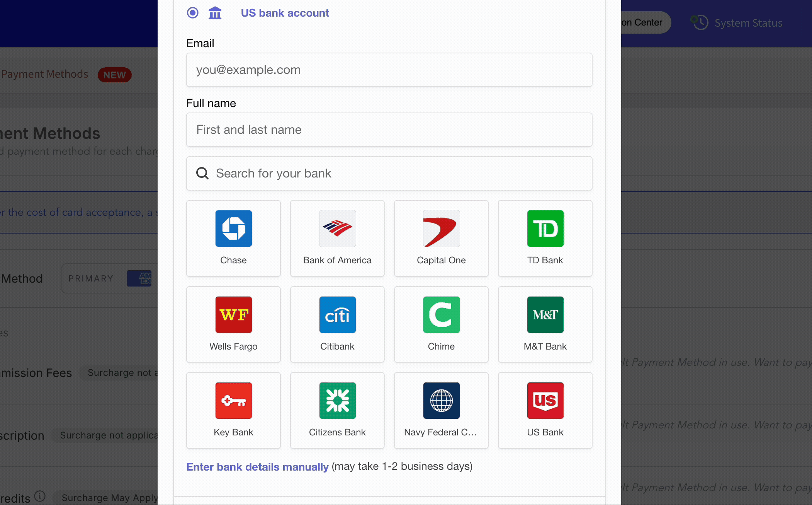Screen dimensions: 812x505
Task: Choose Bank of America logo
Action: (x=337, y=229)
